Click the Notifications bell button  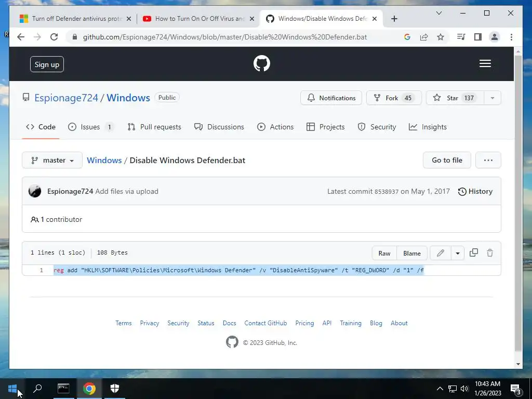[x=331, y=98]
